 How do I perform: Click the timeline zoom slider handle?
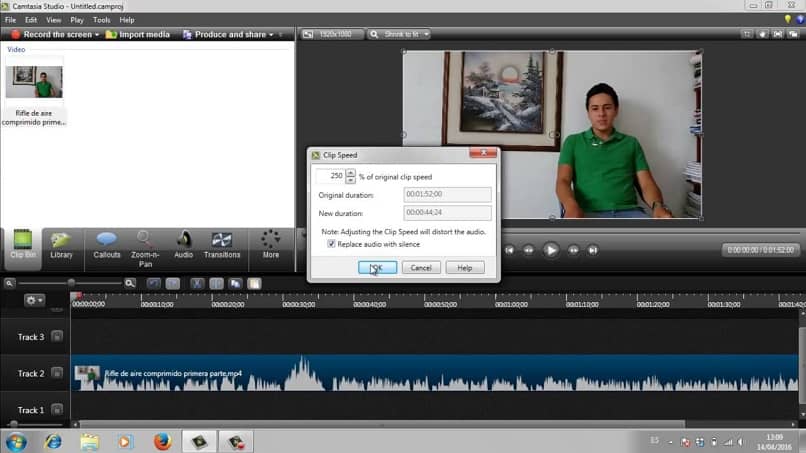point(72,284)
